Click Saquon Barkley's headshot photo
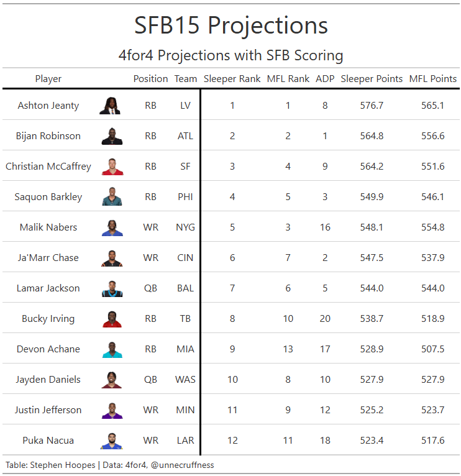The width and height of the screenshot is (461, 476). coord(112,197)
